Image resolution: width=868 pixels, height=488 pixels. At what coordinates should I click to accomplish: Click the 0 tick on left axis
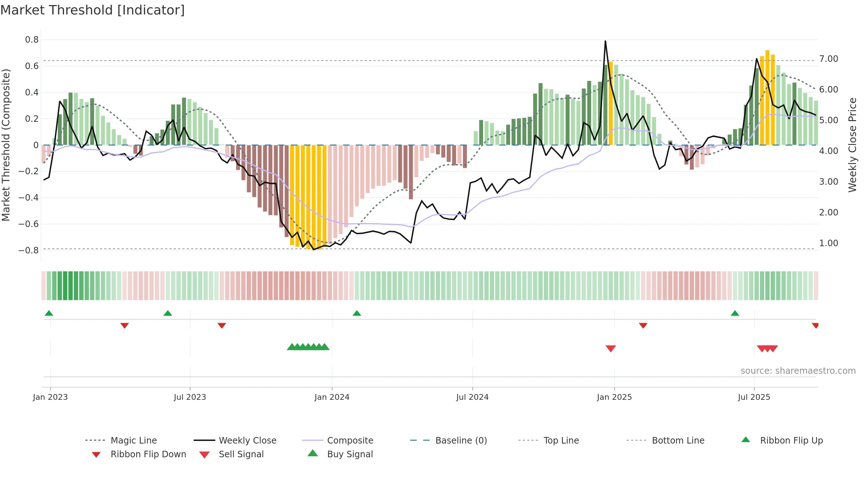(x=36, y=145)
